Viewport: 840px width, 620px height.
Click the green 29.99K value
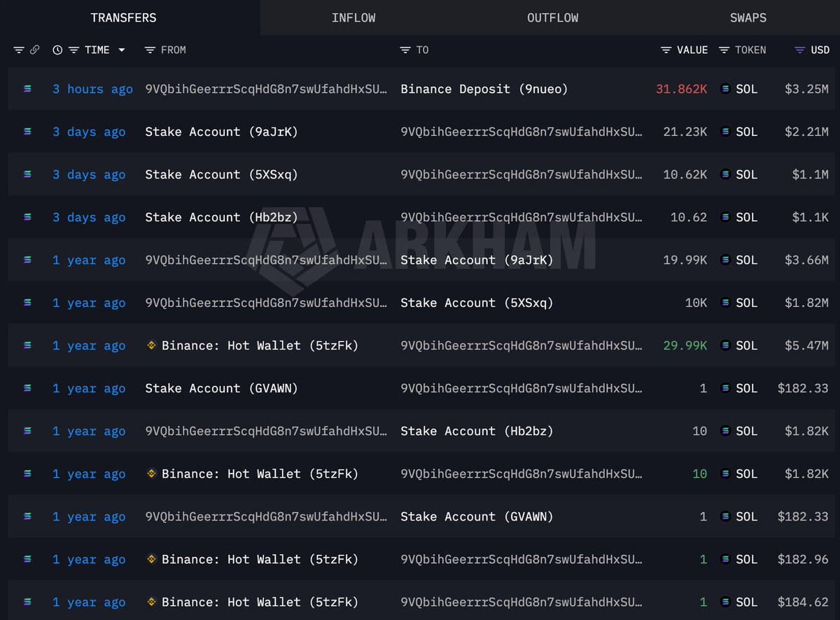tap(685, 345)
